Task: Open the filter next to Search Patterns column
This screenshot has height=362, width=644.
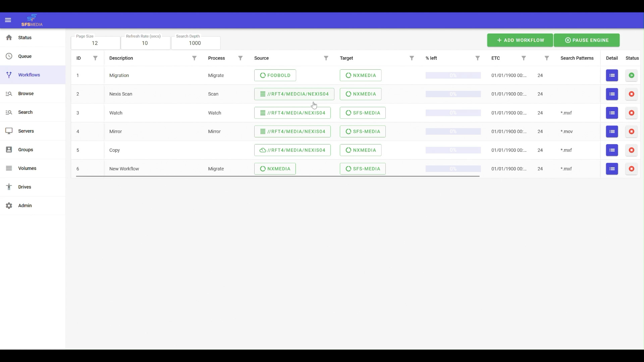Action: click(547, 58)
